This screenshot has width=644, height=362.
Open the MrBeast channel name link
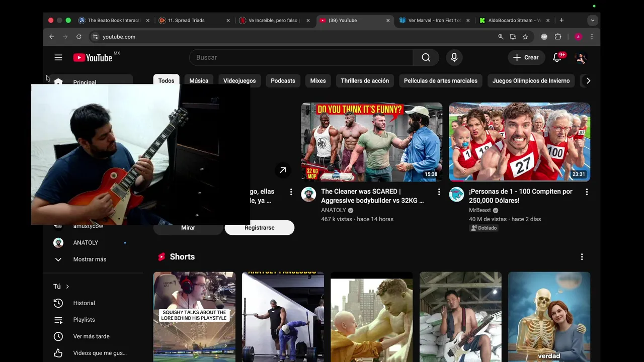(480, 210)
